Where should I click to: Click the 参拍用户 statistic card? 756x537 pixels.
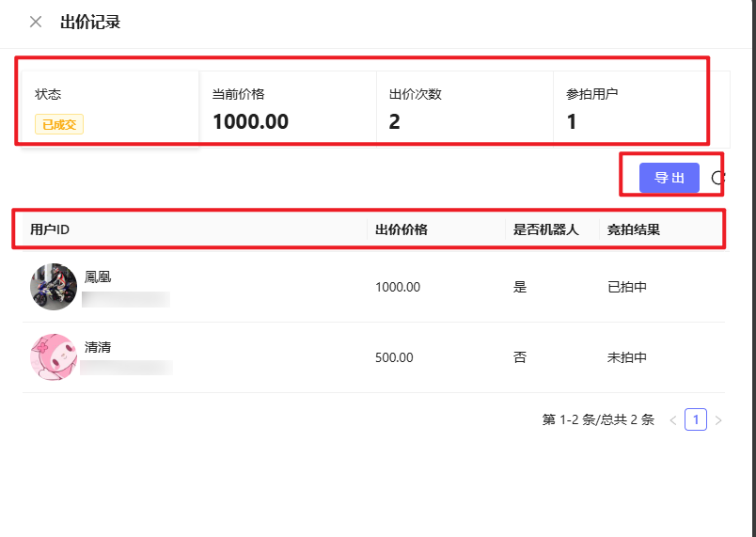coord(630,108)
